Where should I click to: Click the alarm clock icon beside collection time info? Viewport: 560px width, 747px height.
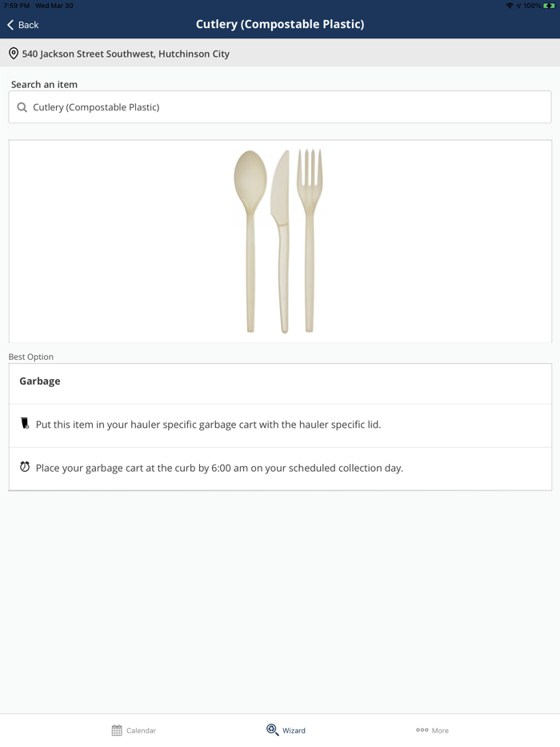coord(25,467)
